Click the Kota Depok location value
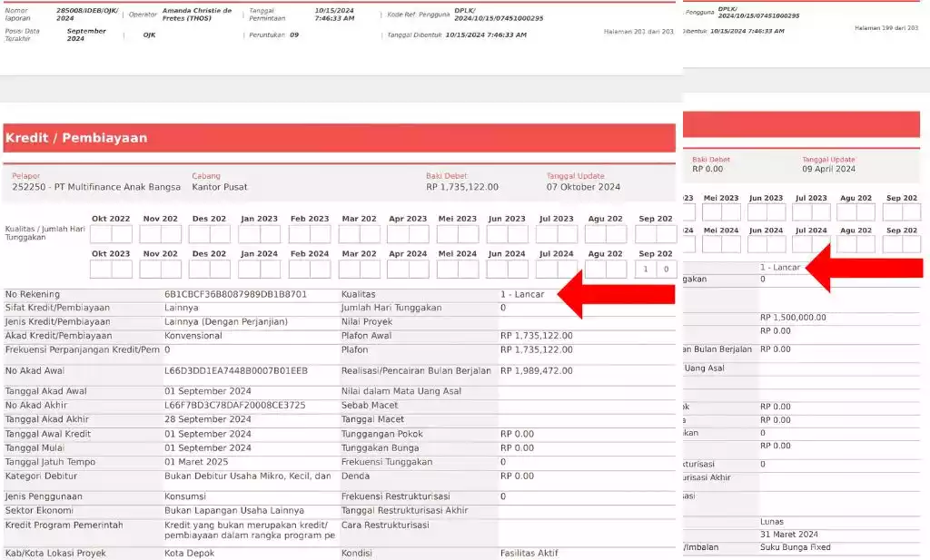The width and height of the screenshot is (930, 560). coord(189,553)
